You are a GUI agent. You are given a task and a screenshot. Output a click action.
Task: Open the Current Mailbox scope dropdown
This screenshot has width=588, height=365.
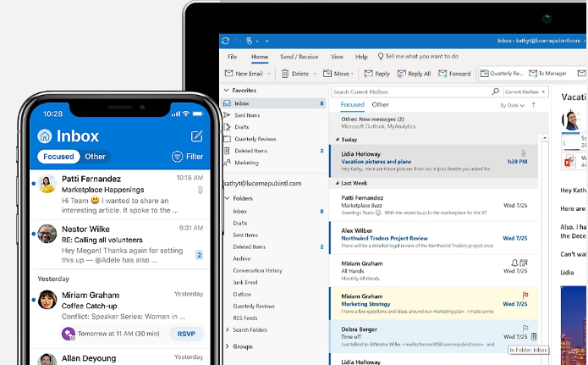coord(525,91)
